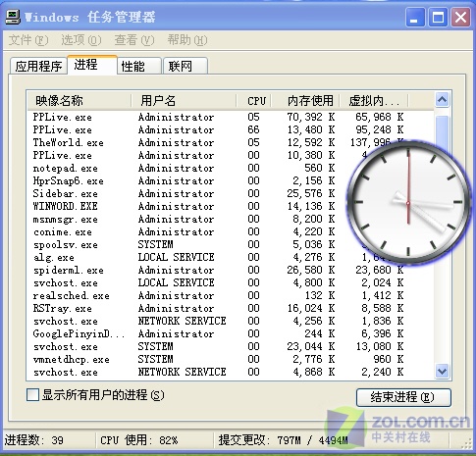Click the 提交更改: 797M / 4494M status entry
The height and width of the screenshot is (456, 476).
(283, 440)
